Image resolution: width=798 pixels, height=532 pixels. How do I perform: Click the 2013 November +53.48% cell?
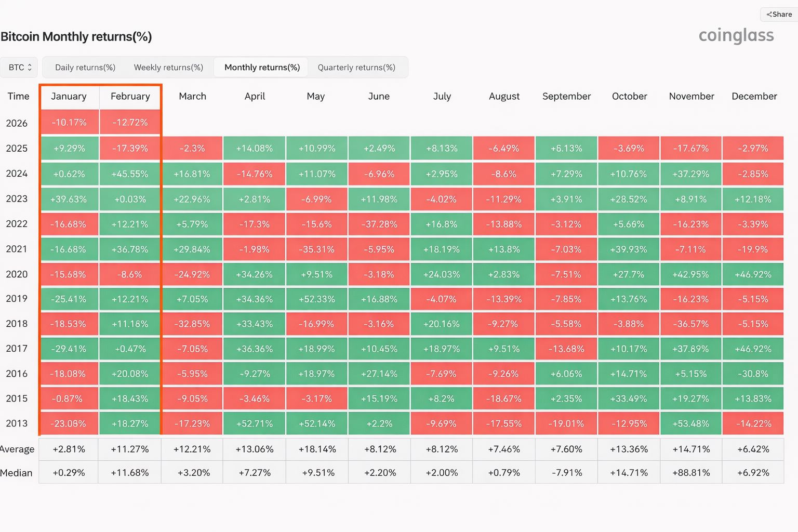coord(691,424)
